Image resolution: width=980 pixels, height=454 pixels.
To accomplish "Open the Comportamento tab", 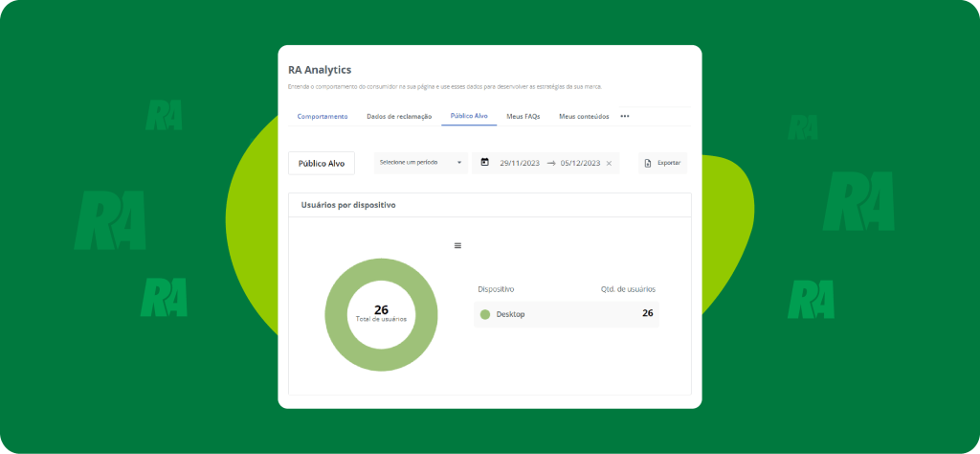I will click(x=323, y=116).
